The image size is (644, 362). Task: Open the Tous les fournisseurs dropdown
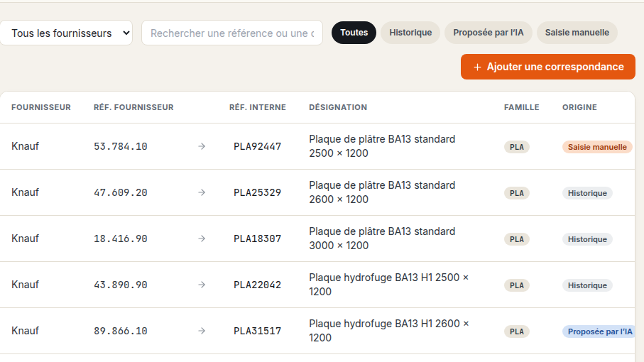pos(66,33)
